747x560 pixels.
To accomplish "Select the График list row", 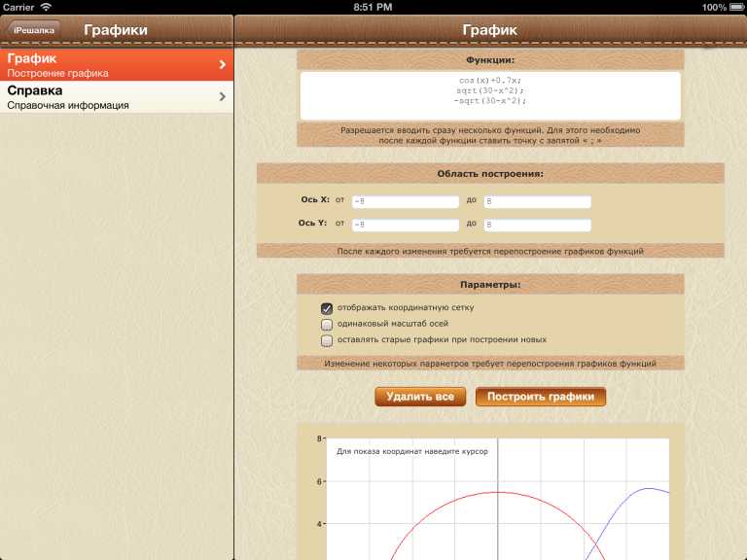I will pyautogui.click(x=117, y=65).
